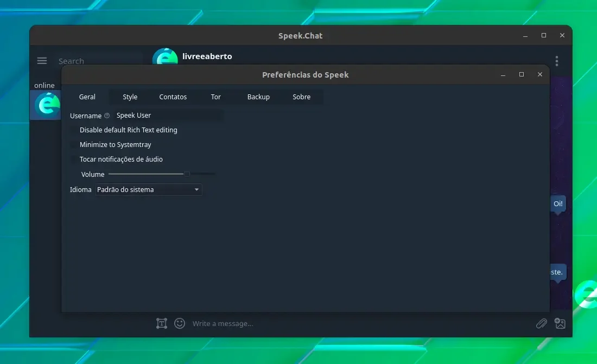Expand the Idioma language dropdown
The height and width of the screenshot is (364, 597).
coord(149,190)
